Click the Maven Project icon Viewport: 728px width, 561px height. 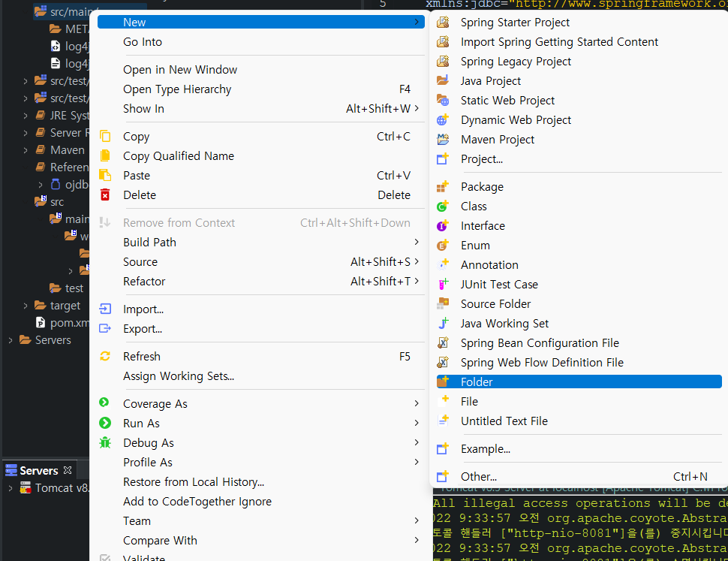point(443,139)
